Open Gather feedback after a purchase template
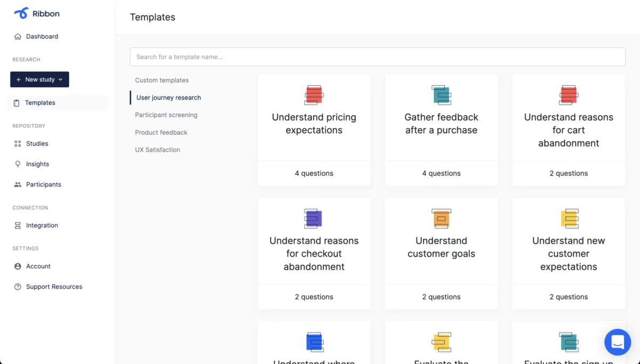This screenshot has width=640, height=364. [x=441, y=124]
